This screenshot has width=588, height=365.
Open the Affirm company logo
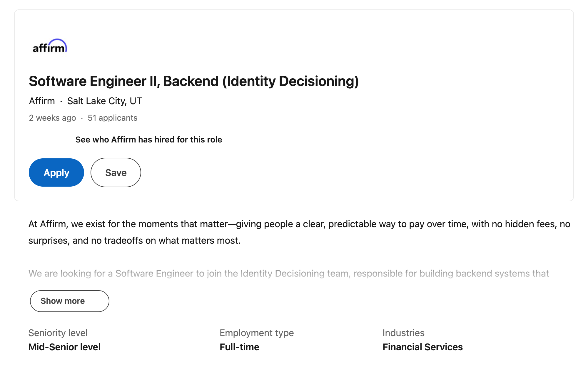(50, 46)
